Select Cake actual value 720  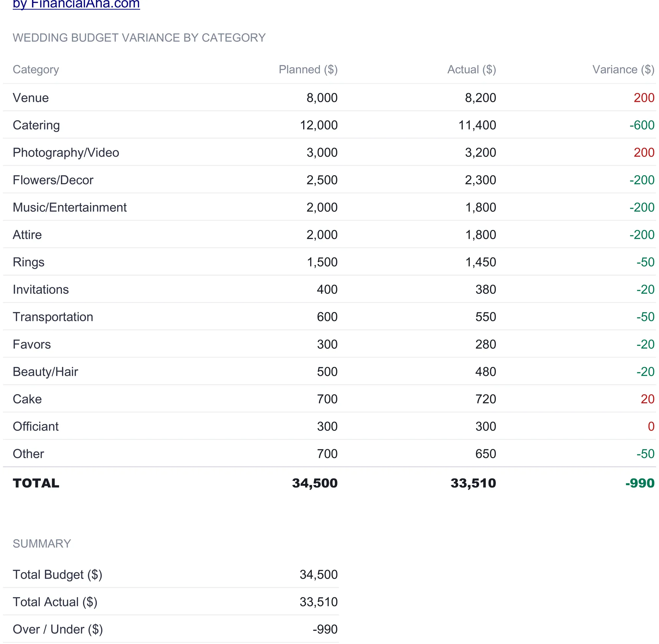coord(485,399)
